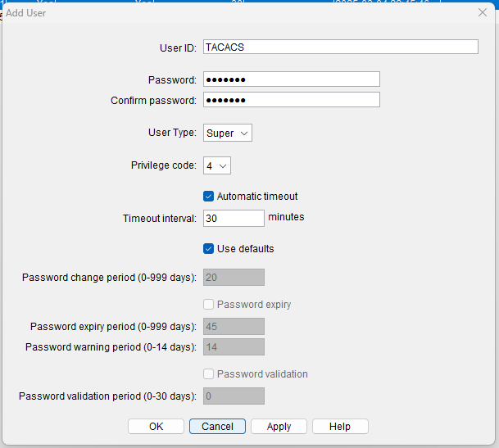This screenshot has width=499, height=448.
Task: Click the Password input field
Action: click(x=292, y=79)
